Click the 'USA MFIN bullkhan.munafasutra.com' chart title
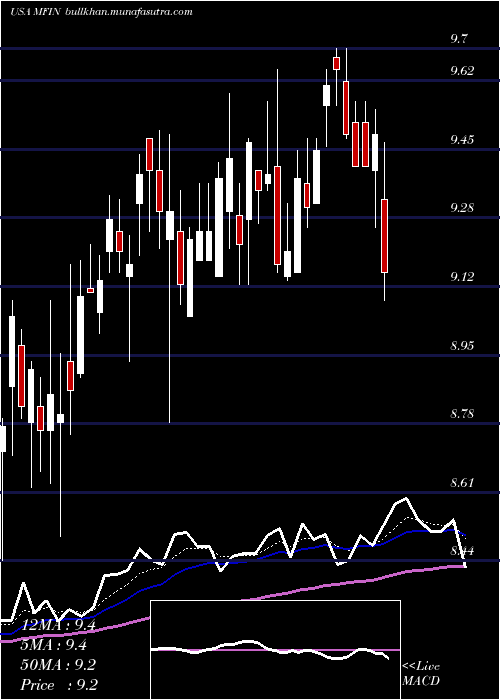 (101, 12)
